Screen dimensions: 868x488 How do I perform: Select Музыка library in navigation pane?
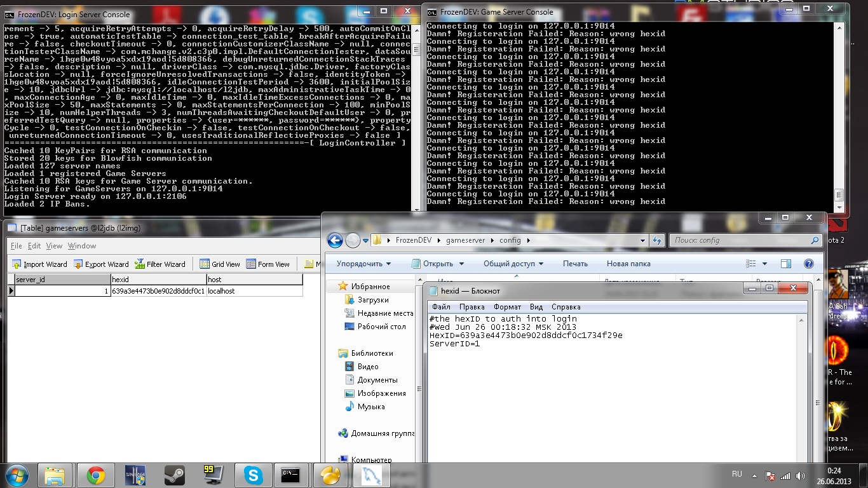pos(371,407)
